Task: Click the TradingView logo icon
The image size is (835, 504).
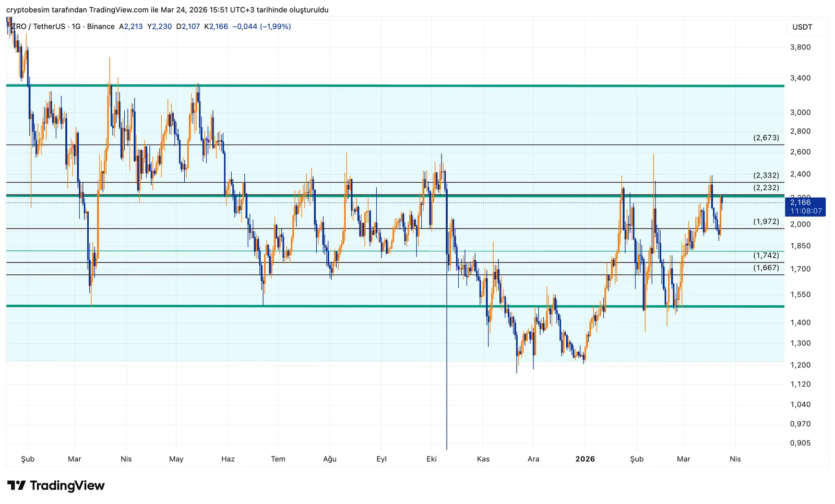Action: coord(16,486)
